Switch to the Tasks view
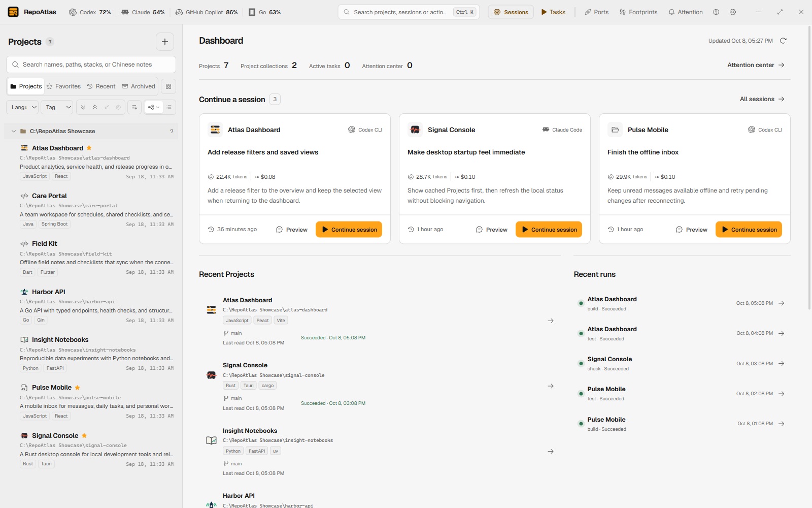 pos(553,12)
